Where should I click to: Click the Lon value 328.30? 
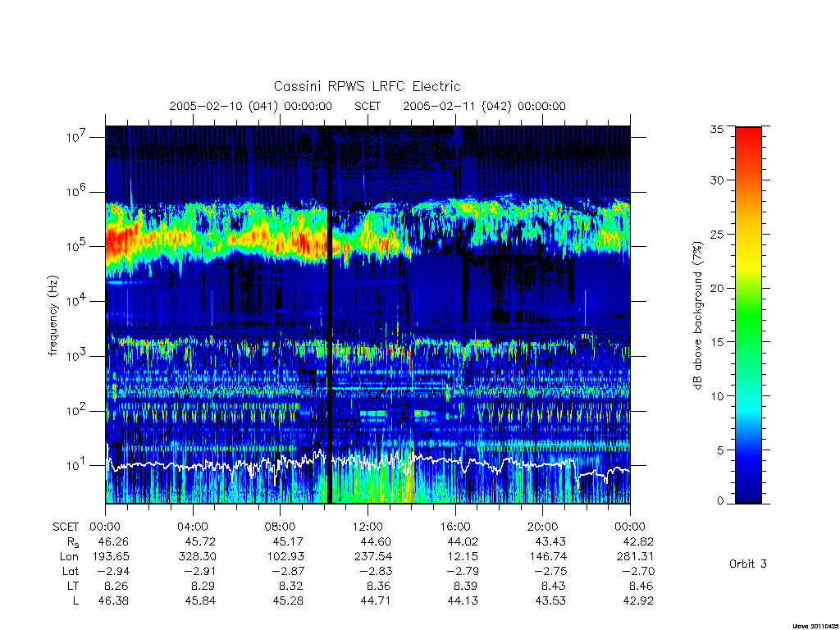[197, 557]
